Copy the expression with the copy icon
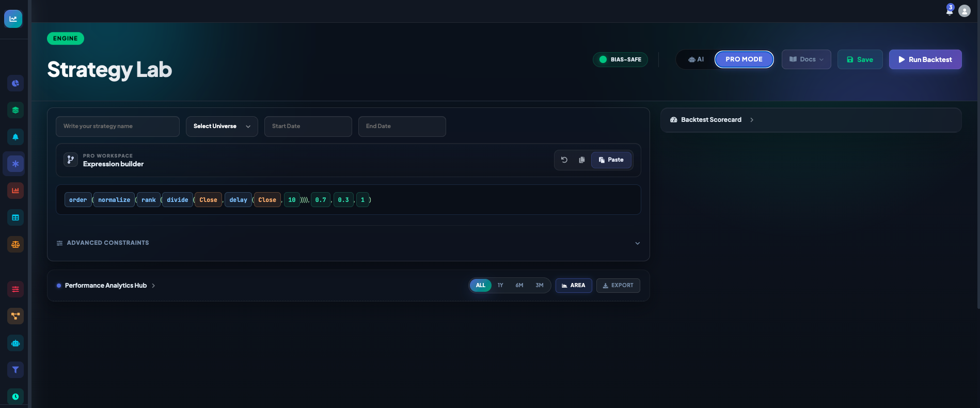The image size is (980, 408). pos(582,160)
